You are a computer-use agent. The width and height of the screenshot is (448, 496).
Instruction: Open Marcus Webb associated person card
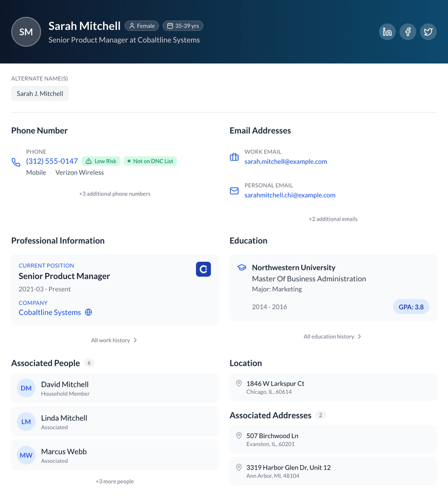click(x=115, y=455)
